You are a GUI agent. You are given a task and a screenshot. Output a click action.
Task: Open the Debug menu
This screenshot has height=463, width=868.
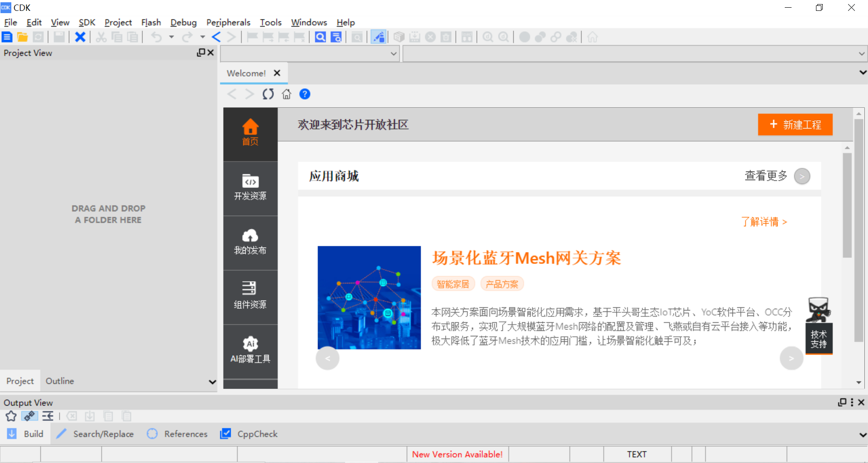pyautogui.click(x=183, y=22)
